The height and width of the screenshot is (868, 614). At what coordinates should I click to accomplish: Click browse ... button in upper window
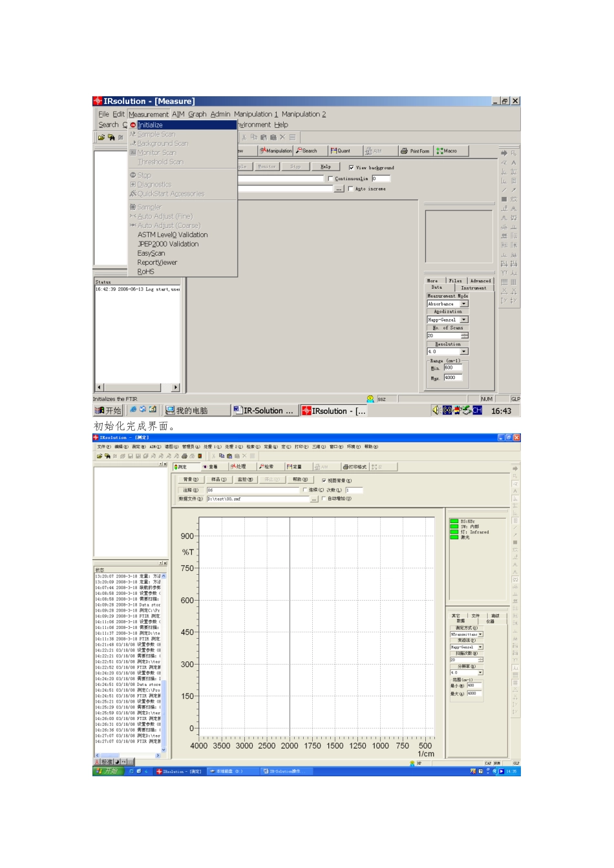[x=339, y=189]
